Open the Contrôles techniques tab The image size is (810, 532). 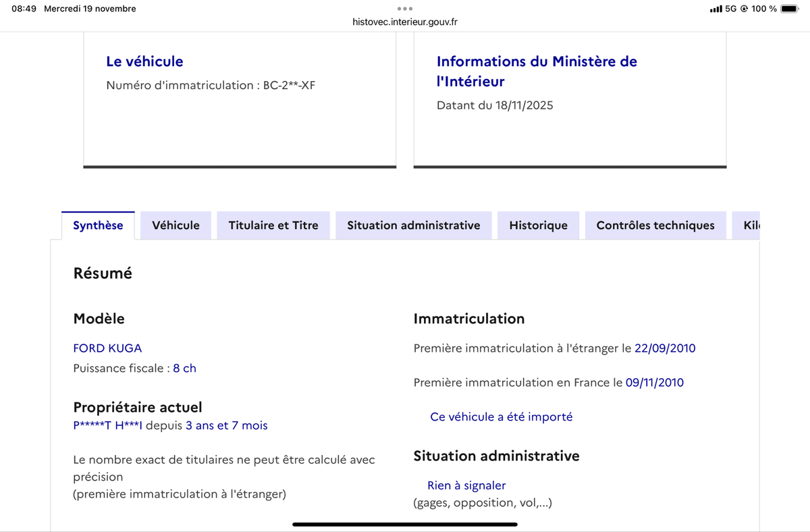click(x=655, y=225)
